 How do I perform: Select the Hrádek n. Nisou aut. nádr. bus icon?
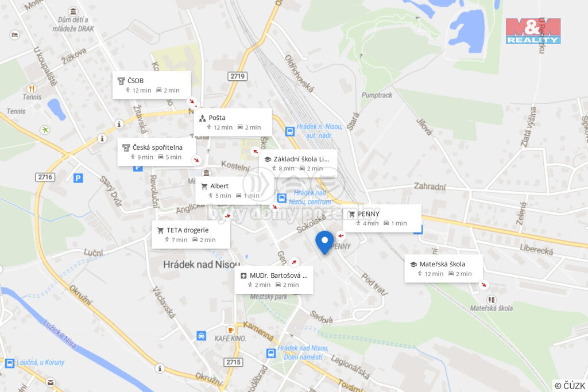pos(289,131)
